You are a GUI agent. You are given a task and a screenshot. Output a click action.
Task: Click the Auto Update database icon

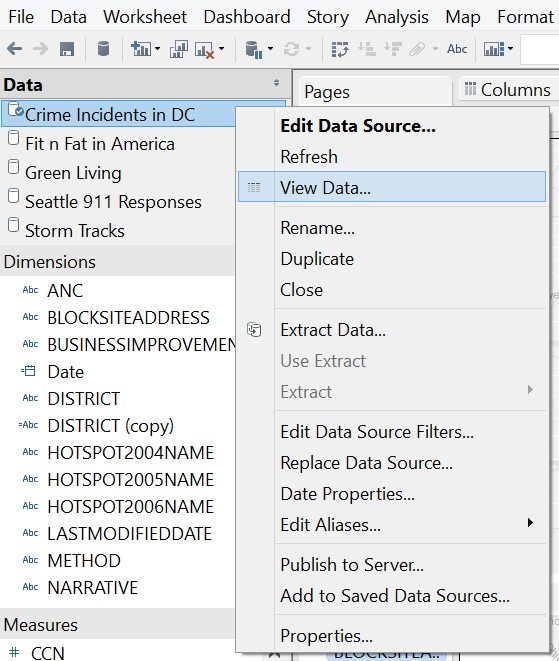[254, 49]
